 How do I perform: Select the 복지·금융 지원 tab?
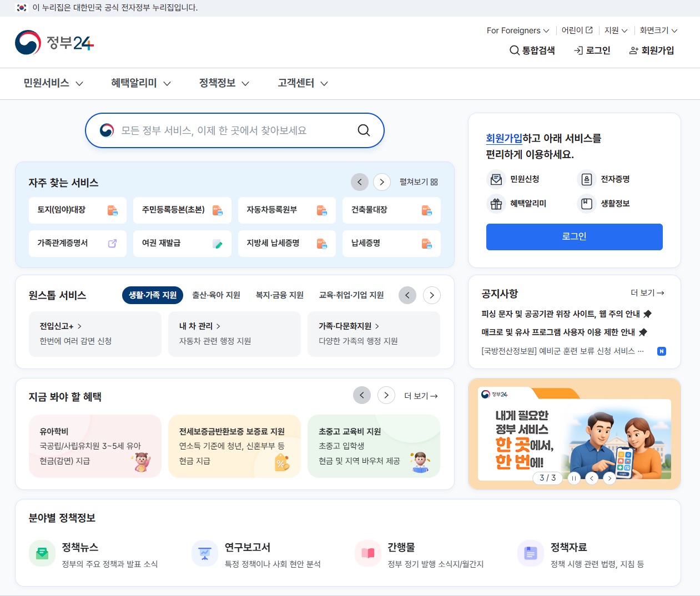(x=279, y=295)
